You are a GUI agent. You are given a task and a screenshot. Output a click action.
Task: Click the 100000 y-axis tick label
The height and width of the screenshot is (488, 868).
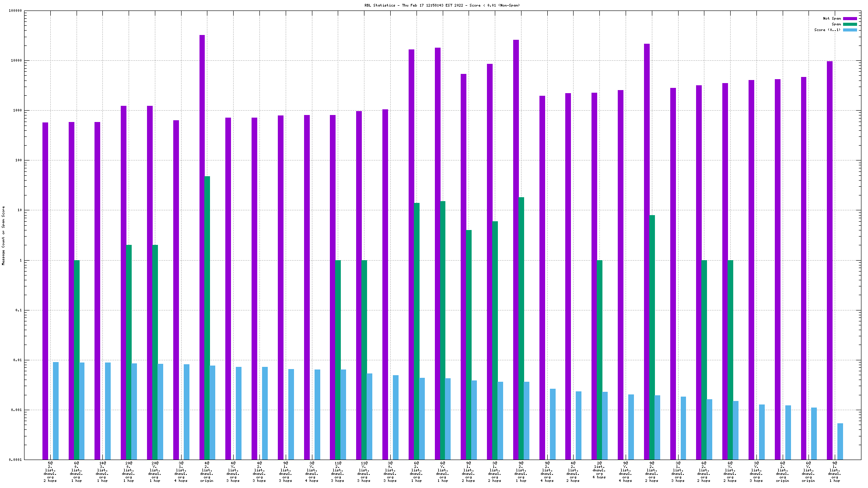pos(15,11)
